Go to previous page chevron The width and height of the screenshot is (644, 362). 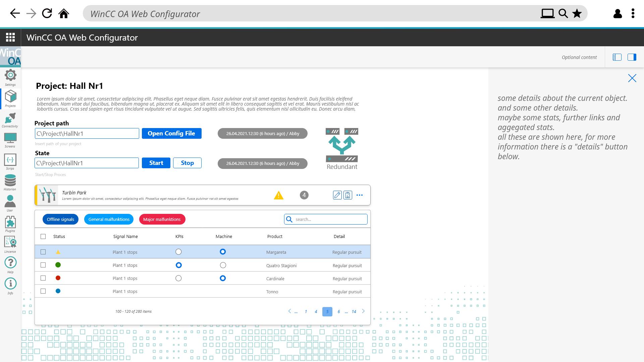[x=289, y=311]
